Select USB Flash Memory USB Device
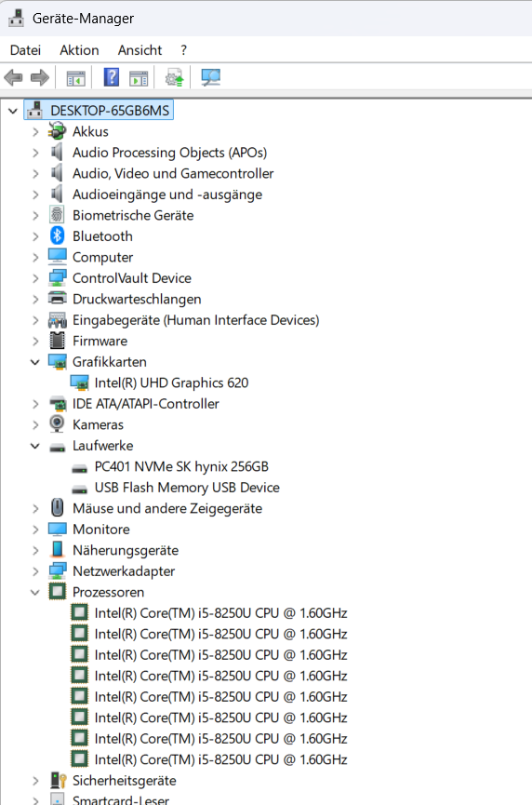The image size is (532, 805). pos(187,488)
